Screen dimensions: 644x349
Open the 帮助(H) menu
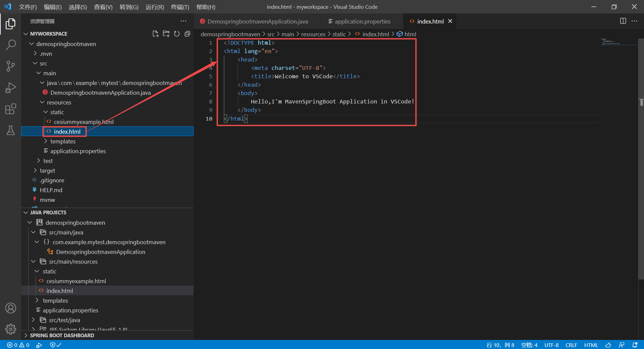pos(206,7)
